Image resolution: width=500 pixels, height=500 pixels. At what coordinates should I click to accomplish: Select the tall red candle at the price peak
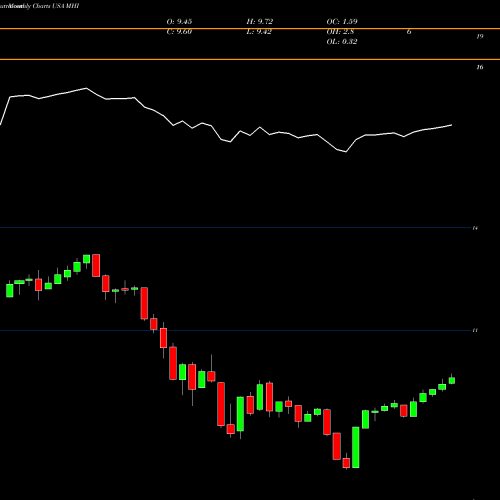96,265
